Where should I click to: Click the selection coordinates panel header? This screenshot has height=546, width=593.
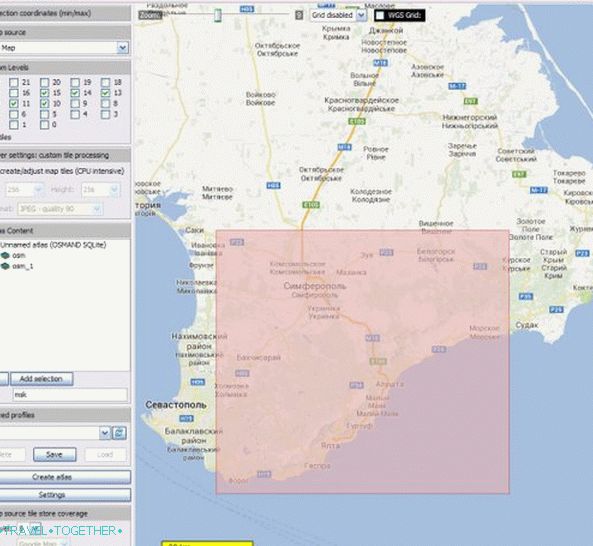(65, 13)
